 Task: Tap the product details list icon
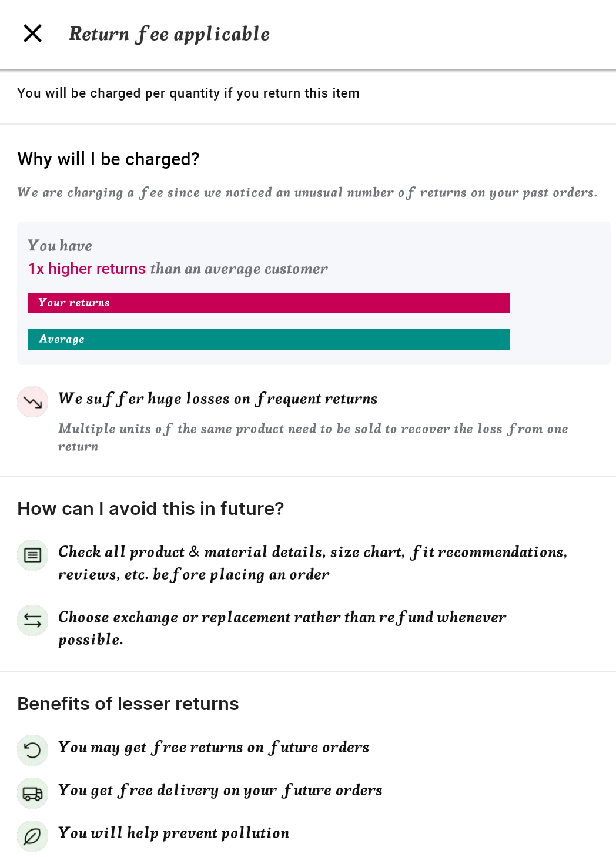pos(32,555)
